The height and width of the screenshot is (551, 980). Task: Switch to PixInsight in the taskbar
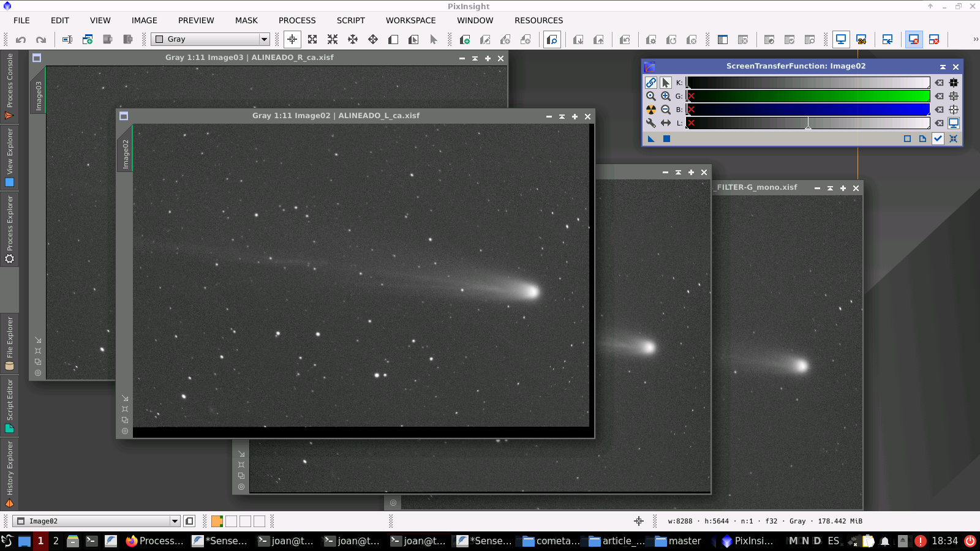click(x=747, y=541)
